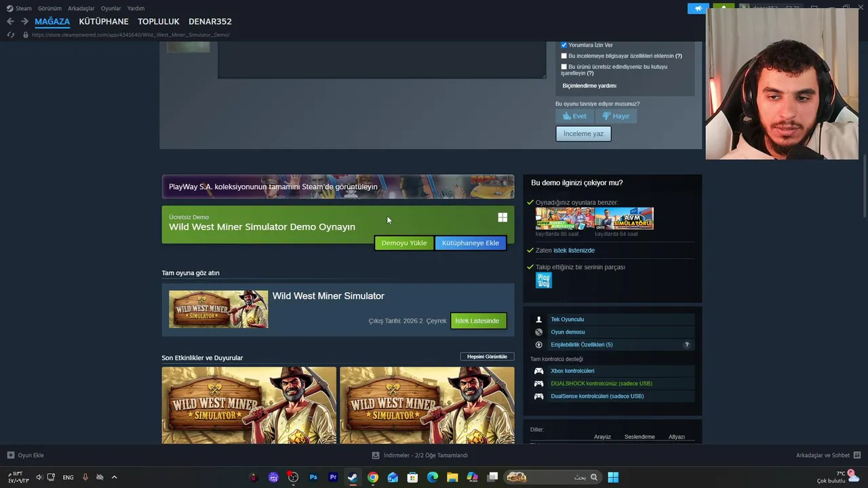
Task: Open the AVM Simülatörü similar game thumbnail
Action: pyautogui.click(x=624, y=218)
